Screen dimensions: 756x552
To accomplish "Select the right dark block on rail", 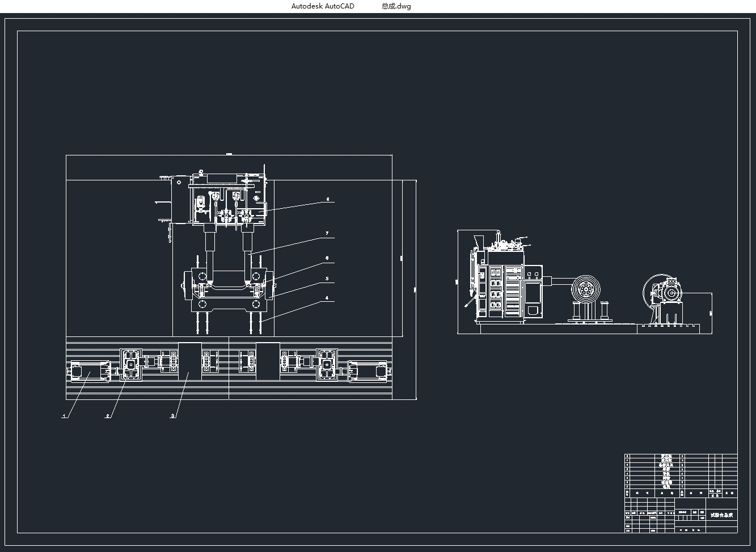I will coord(268,361).
